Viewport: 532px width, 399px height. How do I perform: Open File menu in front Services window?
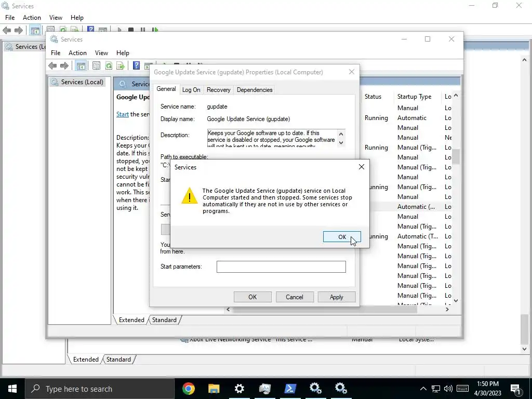pyautogui.click(x=56, y=53)
